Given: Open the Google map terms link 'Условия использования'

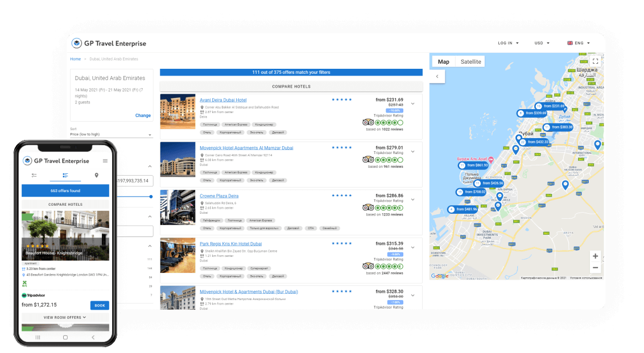Looking at the screenshot, I should click(x=586, y=278).
